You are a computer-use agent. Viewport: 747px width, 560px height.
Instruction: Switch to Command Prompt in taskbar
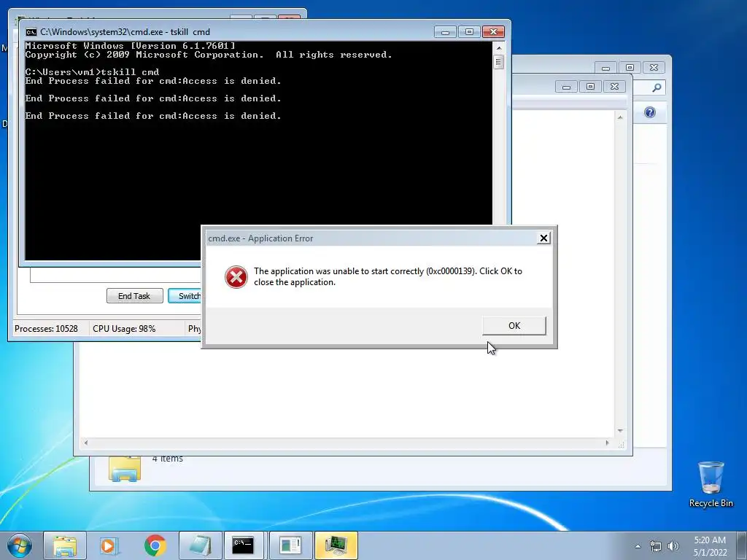click(244, 545)
